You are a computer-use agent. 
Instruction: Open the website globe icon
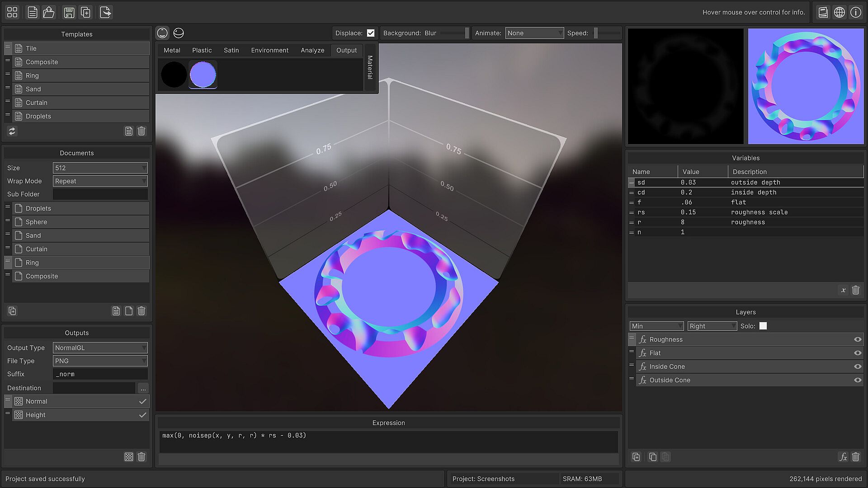tap(840, 12)
